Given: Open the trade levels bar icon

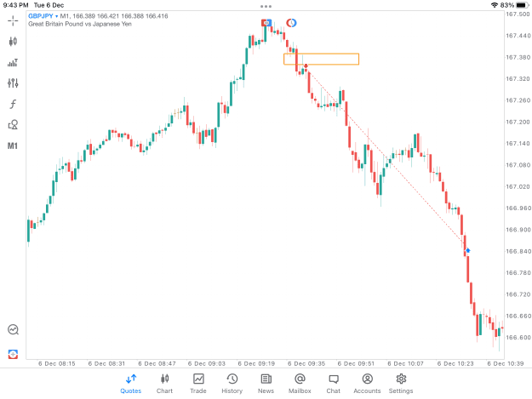Looking at the screenshot, I should pos(13,63).
